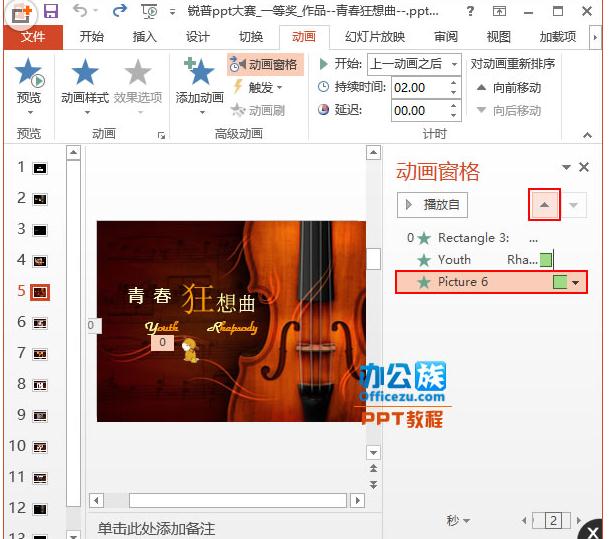Switch to the 插入 tab
The image size is (616, 539).
pos(145,37)
